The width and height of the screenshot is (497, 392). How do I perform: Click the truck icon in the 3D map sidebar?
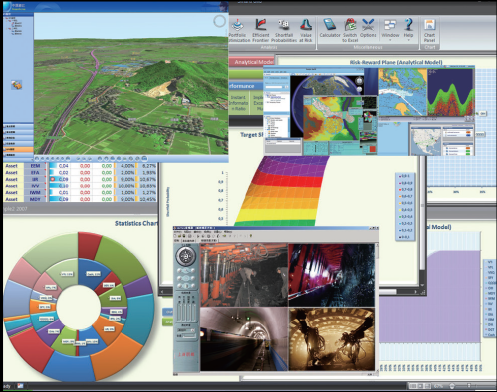(x=16, y=85)
